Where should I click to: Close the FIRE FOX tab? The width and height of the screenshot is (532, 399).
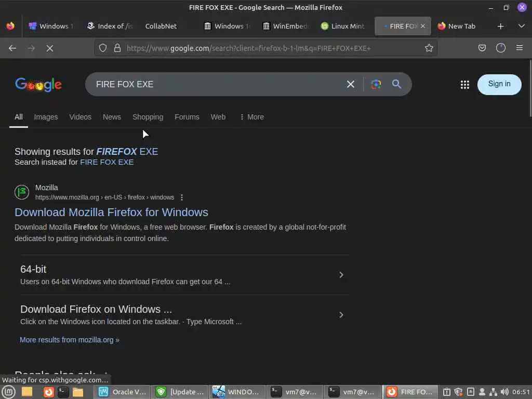coord(423,26)
